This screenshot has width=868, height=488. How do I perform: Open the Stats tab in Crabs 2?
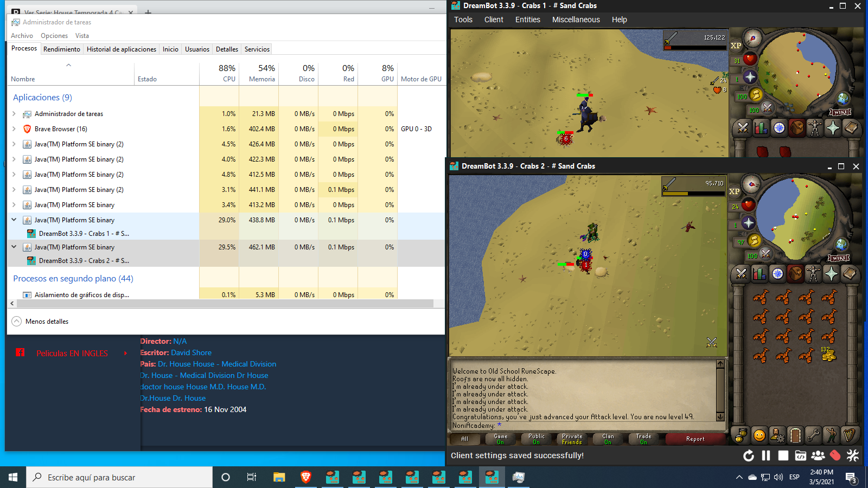[759, 274]
